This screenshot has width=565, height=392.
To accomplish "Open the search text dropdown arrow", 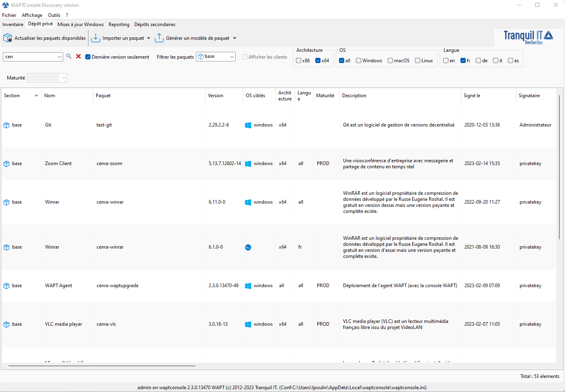I will point(60,57).
